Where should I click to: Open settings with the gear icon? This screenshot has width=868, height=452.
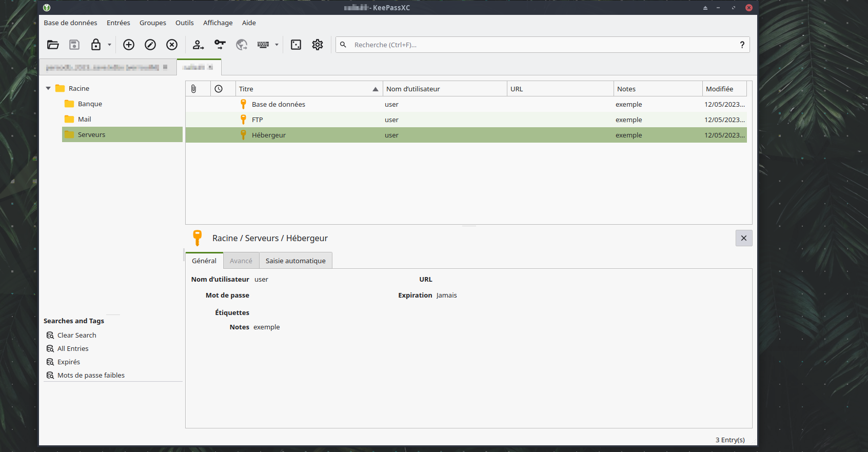[x=318, y=45]
